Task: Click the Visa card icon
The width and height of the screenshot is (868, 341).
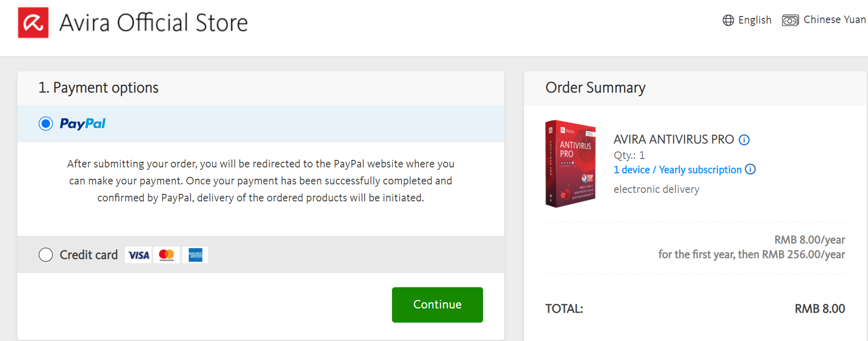Action: click(139, 255)
